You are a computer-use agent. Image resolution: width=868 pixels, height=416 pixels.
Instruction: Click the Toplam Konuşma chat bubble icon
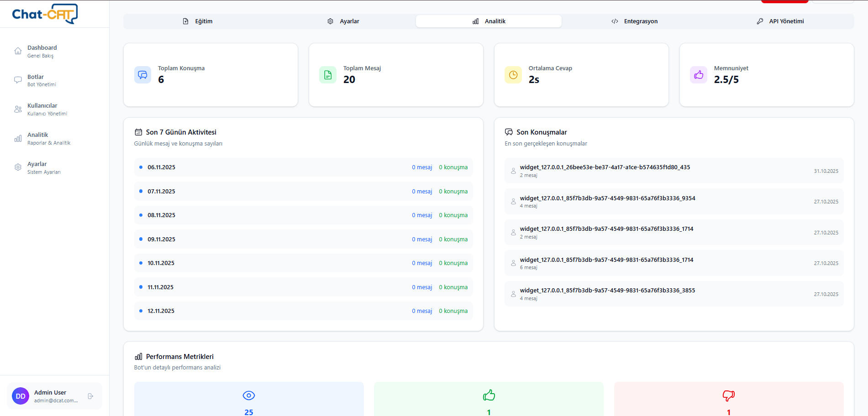(x=142, y=75)
